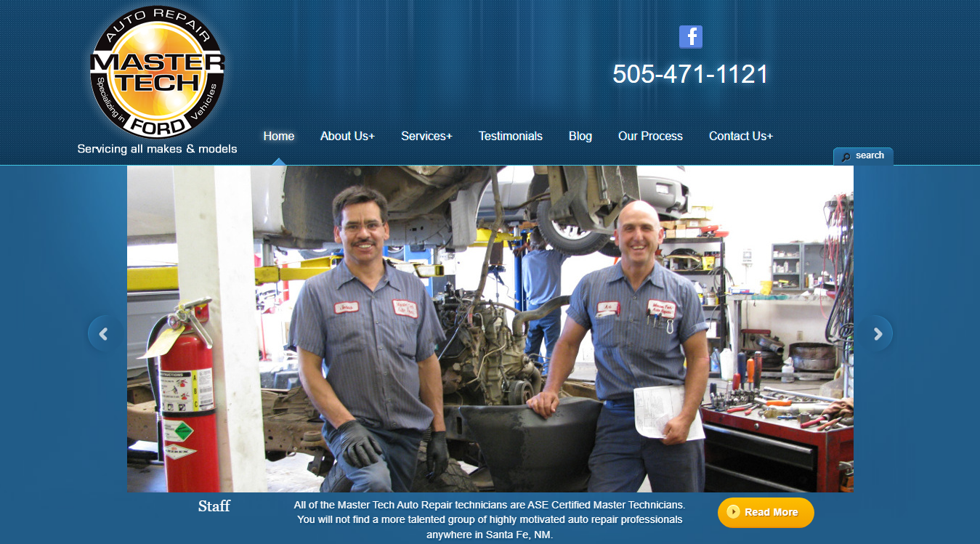Open the Testimonials page
980x544 pixels.
click(510, 136)
